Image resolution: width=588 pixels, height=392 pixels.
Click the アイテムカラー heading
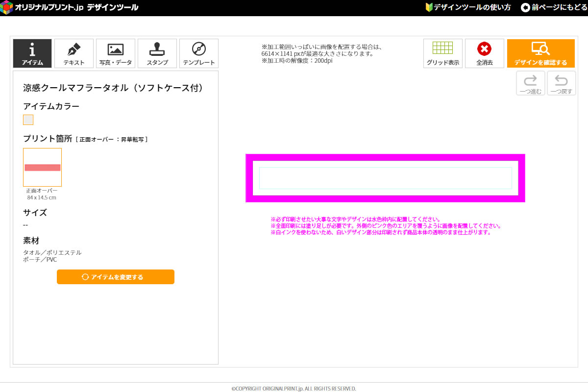[51, 106]
